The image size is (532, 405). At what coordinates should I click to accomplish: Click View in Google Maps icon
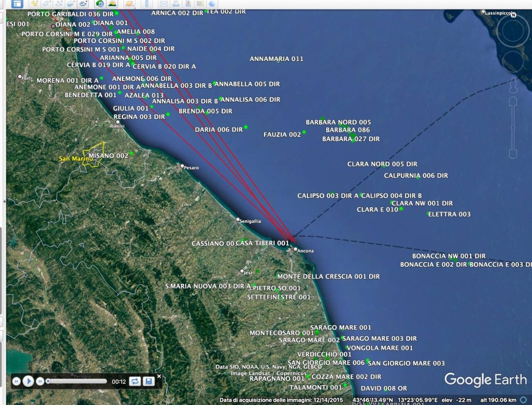point(200,4)
